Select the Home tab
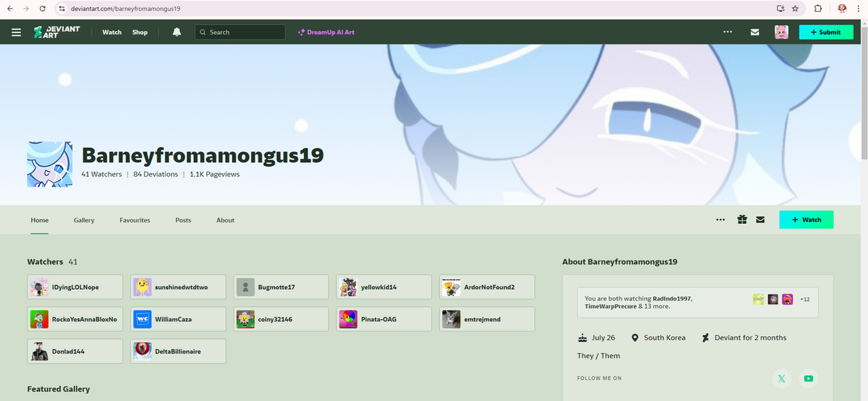This screenshot has width=868, height=401. click(39, 220)
